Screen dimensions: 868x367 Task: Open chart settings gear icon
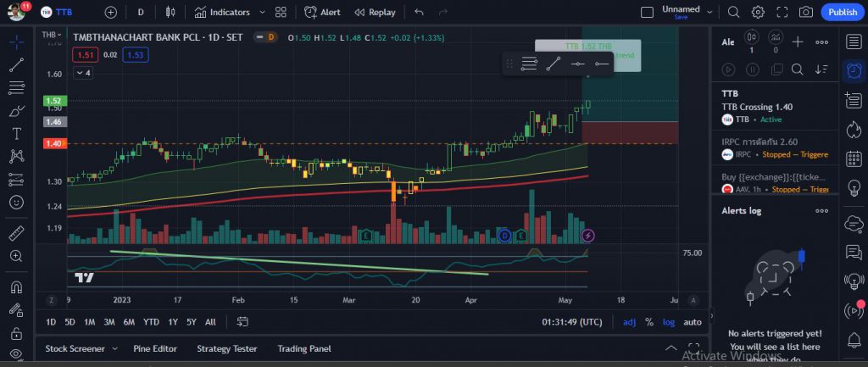[x=758, y=12]
